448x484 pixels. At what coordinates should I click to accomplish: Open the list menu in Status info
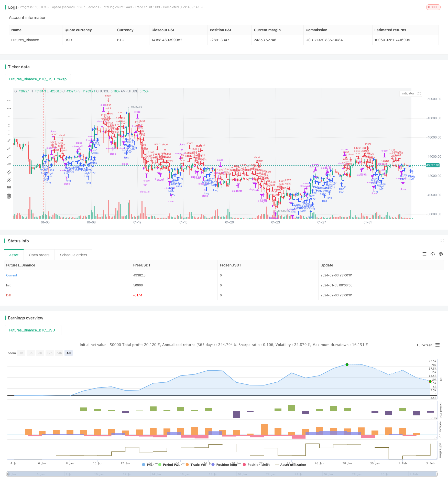tap(424, 254)
